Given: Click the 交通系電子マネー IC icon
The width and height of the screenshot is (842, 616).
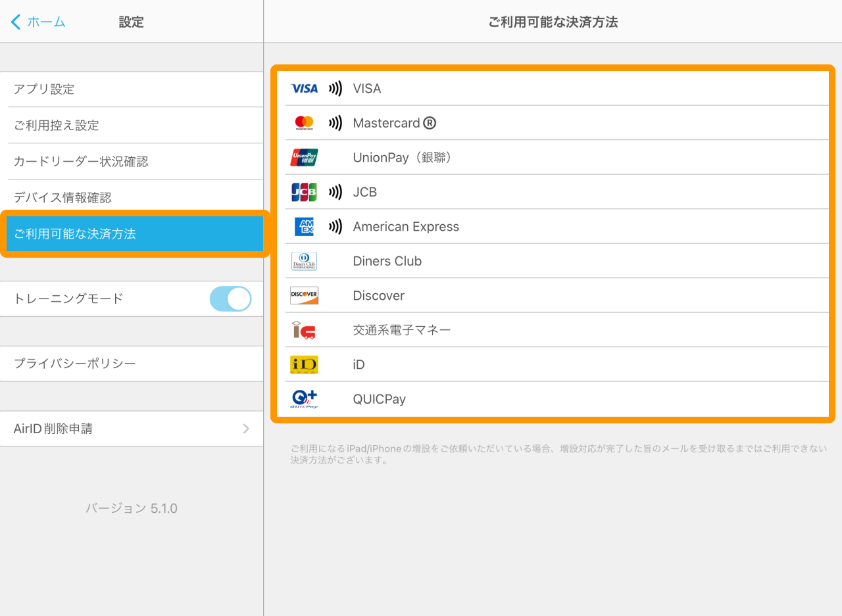Looking at the screenshot, I should point(304,330).
